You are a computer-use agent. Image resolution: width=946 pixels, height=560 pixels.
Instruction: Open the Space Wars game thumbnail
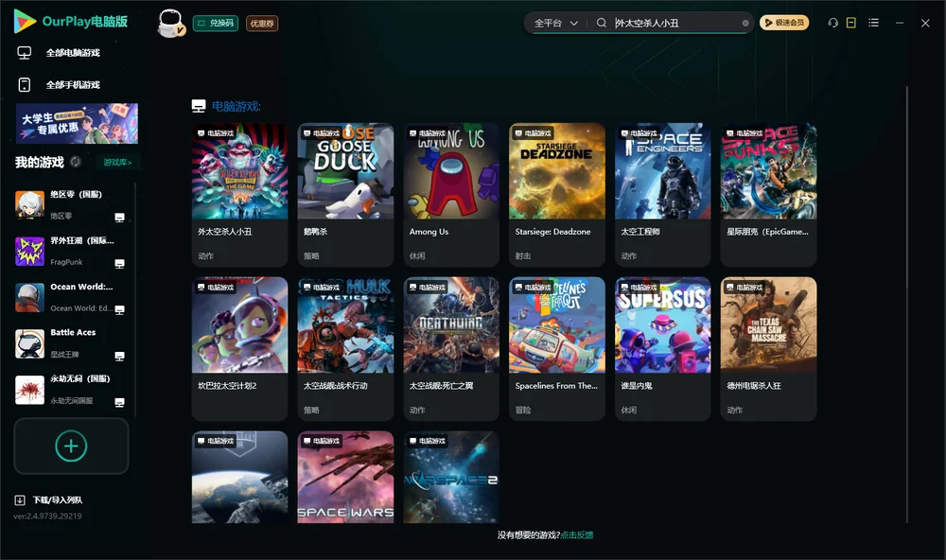coord(345,477)
